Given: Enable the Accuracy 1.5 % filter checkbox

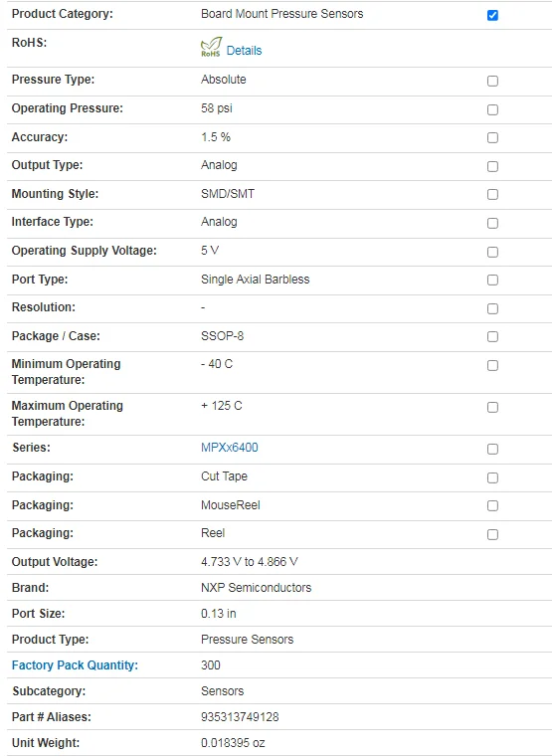Looking at the screenshot, I should (x=492, y=138).
